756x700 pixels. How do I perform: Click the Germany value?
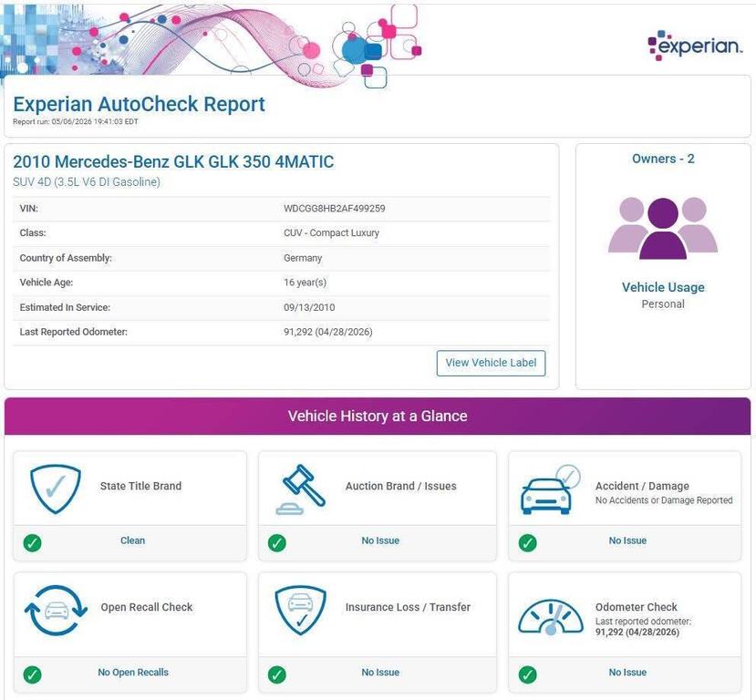click(x=302, y=258)
